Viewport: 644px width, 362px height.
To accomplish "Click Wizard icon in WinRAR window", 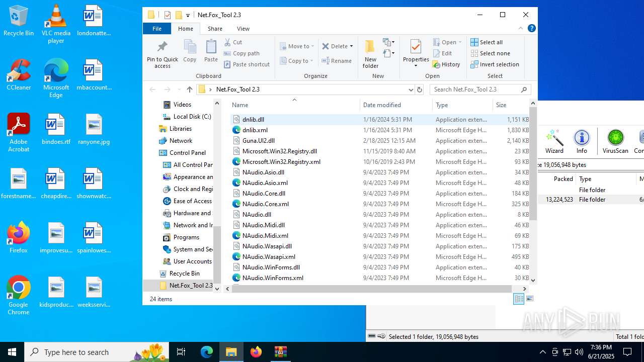I will 554,141.
